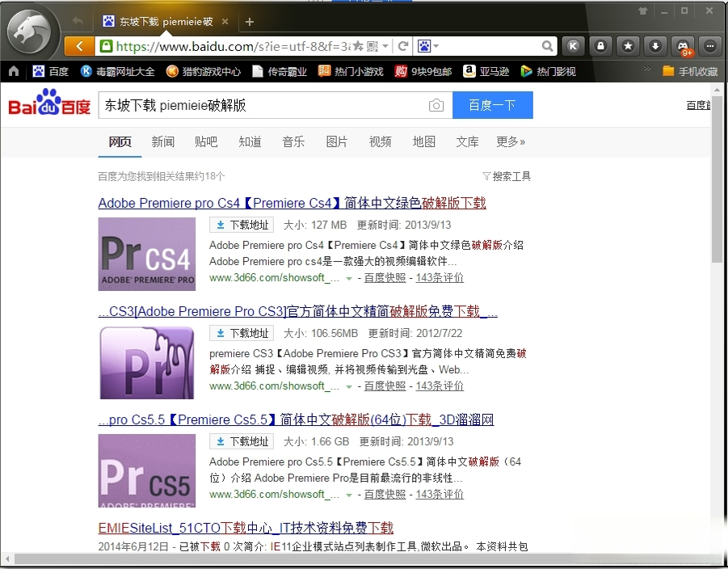Open 热门影视 bookmark
The width and height of the screenshot is (728, 569).
pos(549,71)
